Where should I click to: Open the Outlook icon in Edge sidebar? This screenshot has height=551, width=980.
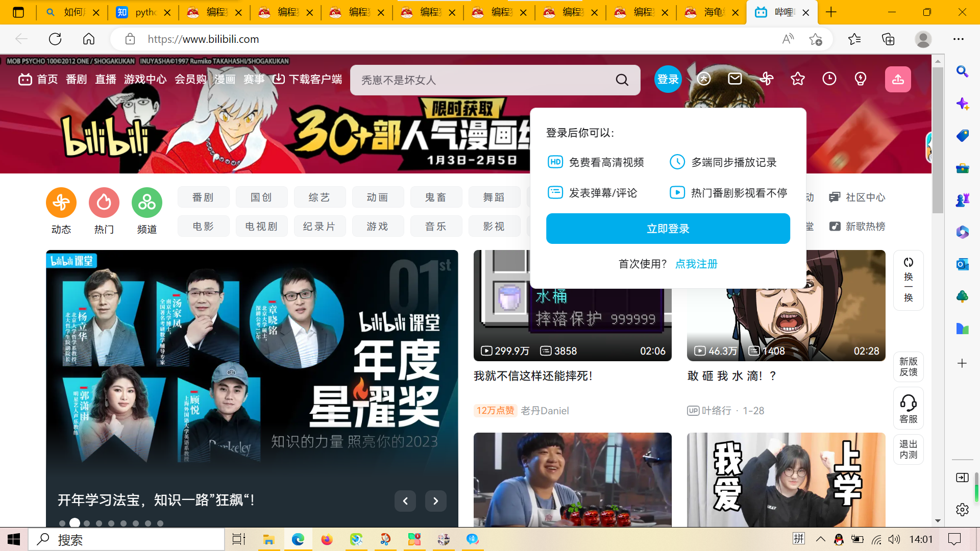[x=962, y=264]
